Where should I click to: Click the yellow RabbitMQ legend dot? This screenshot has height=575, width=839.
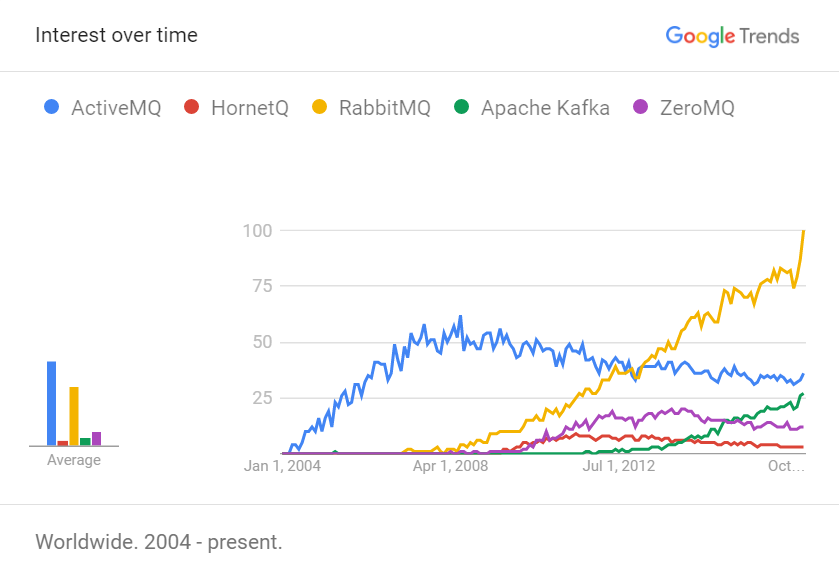(319, 107)
